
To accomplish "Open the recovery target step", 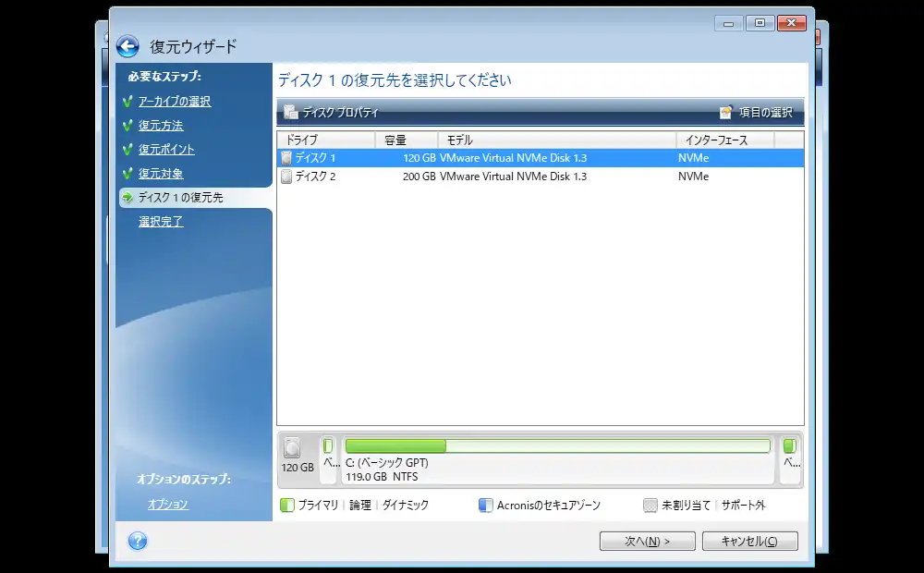I will tap(161, 174).
